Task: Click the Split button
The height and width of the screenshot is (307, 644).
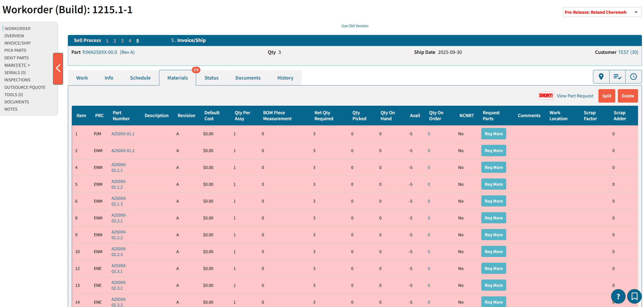Action: (x=606, y=96)
